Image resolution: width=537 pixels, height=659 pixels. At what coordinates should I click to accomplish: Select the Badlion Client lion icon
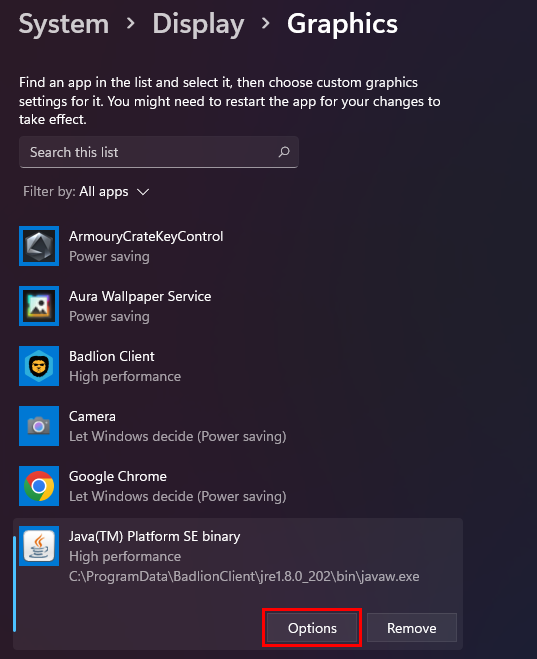tap(39, 366)
